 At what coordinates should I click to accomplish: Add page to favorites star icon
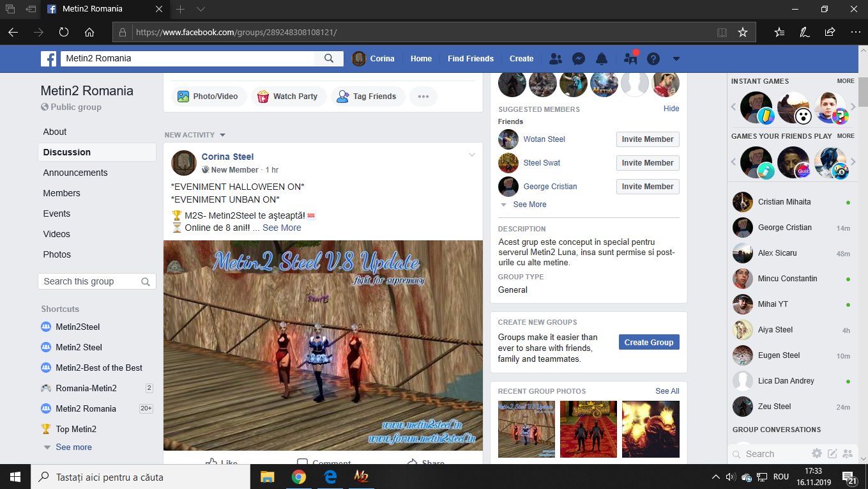(742, 32)
